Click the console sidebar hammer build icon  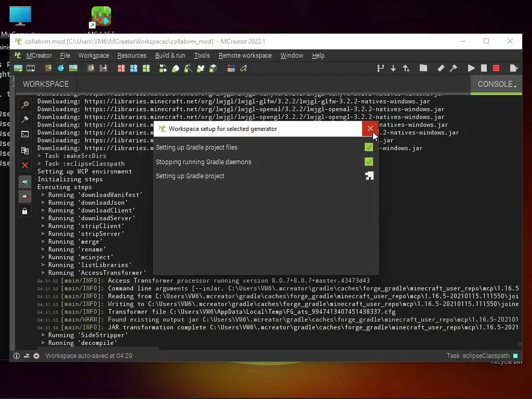(25, 119)
